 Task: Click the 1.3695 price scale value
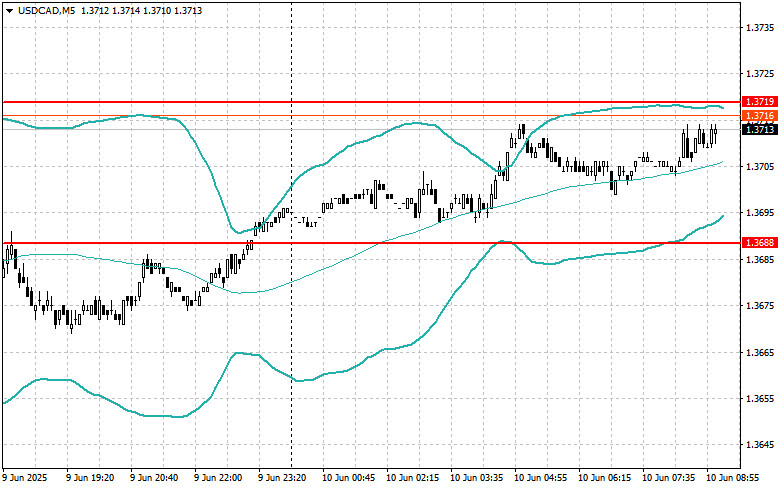coord(761,213)
